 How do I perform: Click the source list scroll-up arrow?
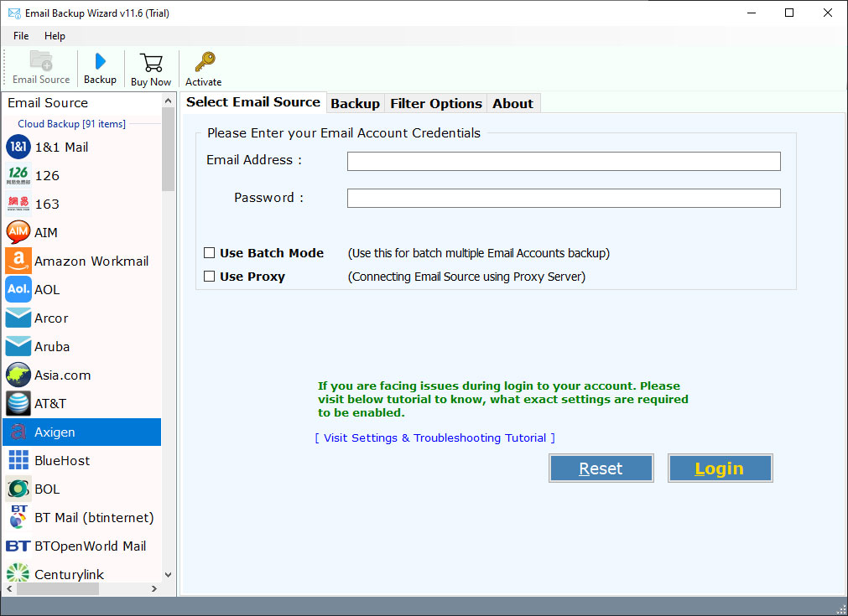169,101
